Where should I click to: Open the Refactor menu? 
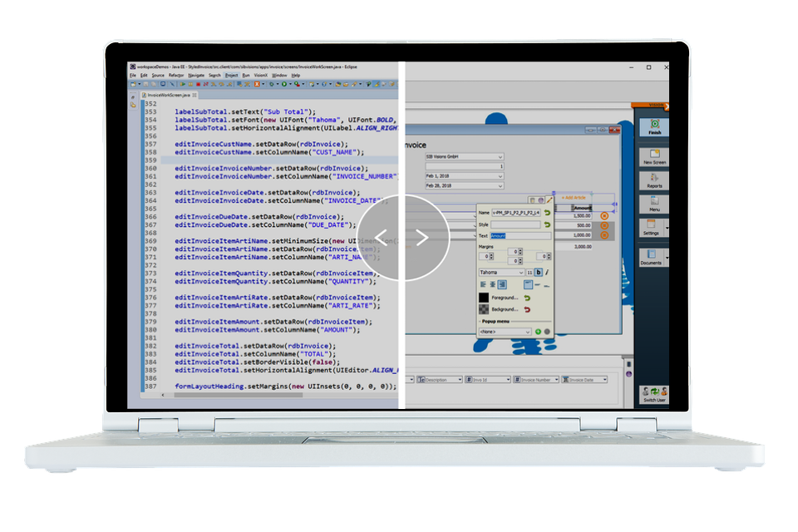coord(176,76)
